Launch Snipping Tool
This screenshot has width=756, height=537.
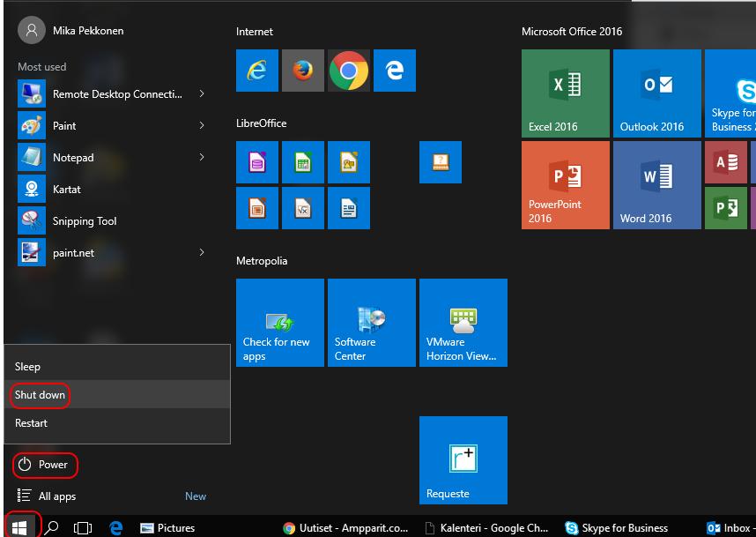click(x=115, y=221)
